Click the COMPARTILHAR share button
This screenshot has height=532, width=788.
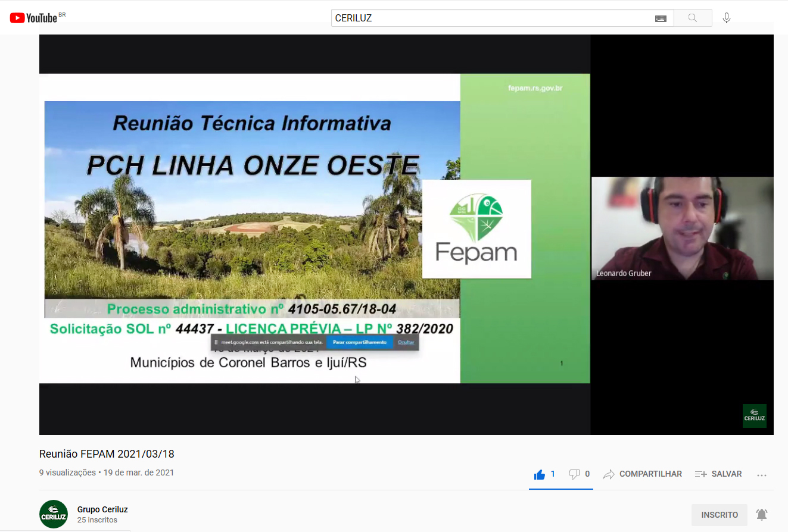click(x=643, y=474)
